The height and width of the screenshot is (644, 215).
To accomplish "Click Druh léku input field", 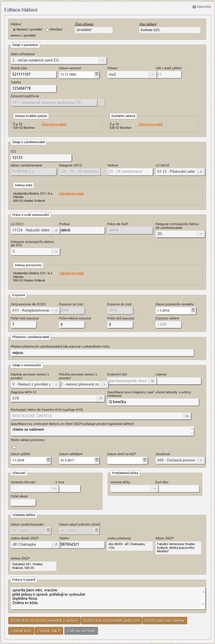I will tap(179, 488).
